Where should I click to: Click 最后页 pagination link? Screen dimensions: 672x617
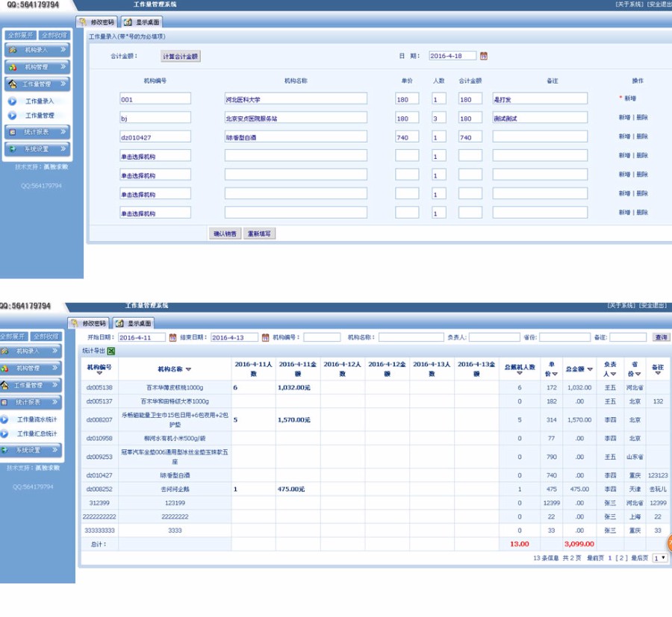point(639,558)
